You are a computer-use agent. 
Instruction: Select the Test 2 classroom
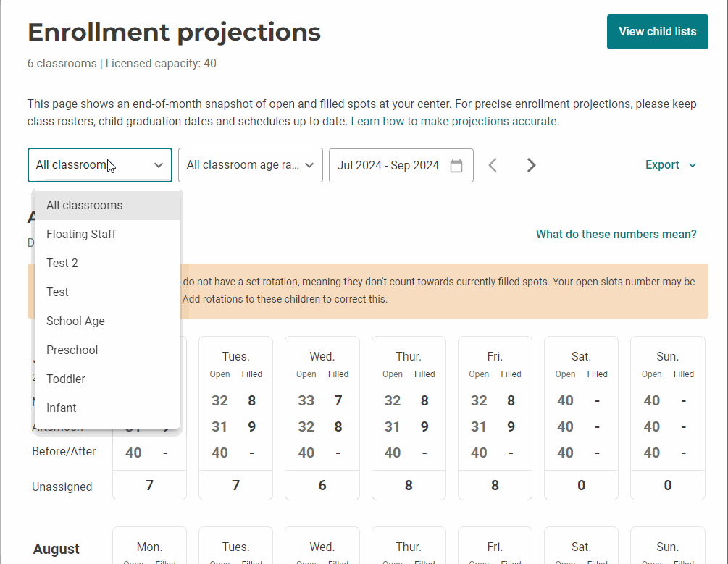pyautogui.click(x=62, y=263)
